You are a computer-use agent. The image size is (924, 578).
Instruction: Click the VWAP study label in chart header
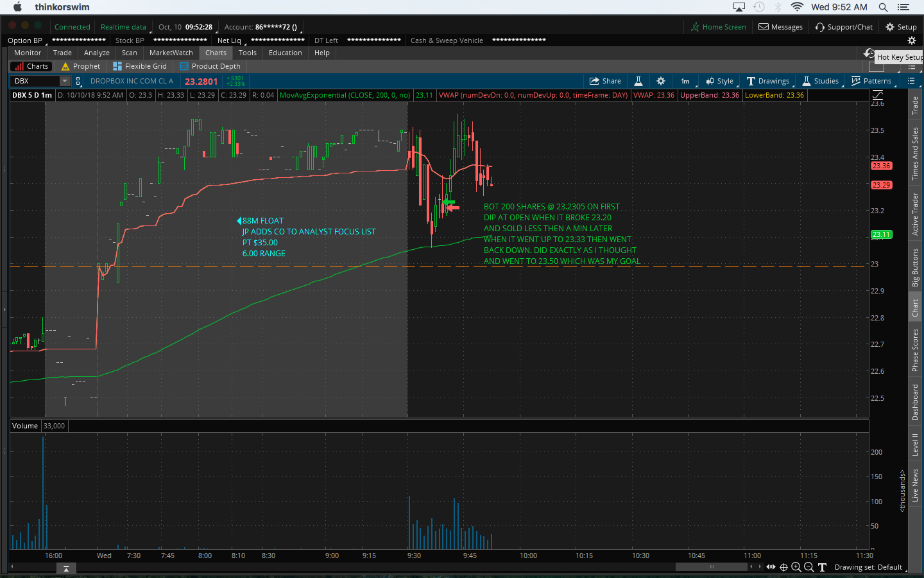click(x=533, y=95)
